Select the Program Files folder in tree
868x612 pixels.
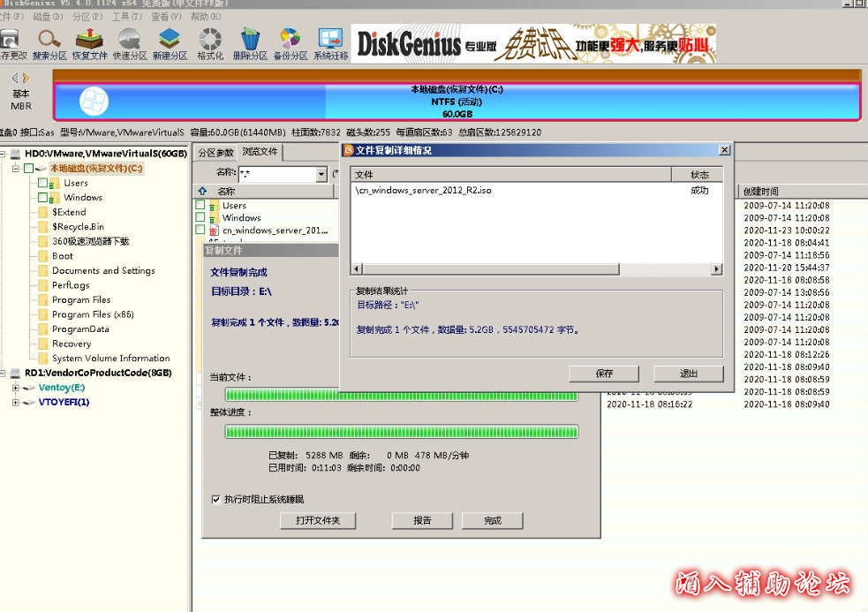81,300
